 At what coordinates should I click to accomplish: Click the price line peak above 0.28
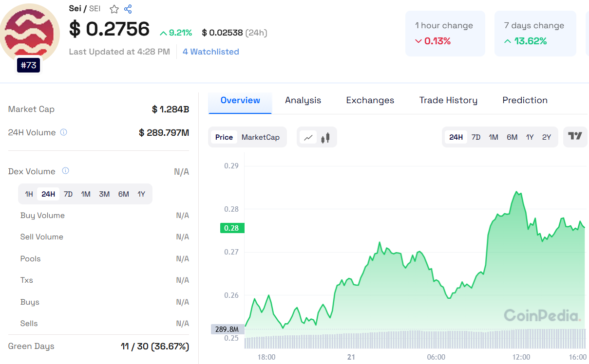517,192
